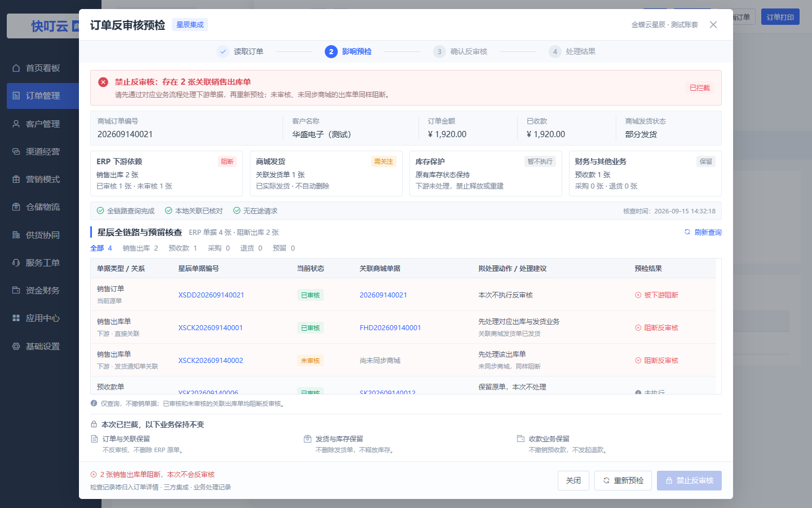Click the document icon beside 订单与关联保留
812x508 pixels.
pyautogui.click(x=95, y=439)
